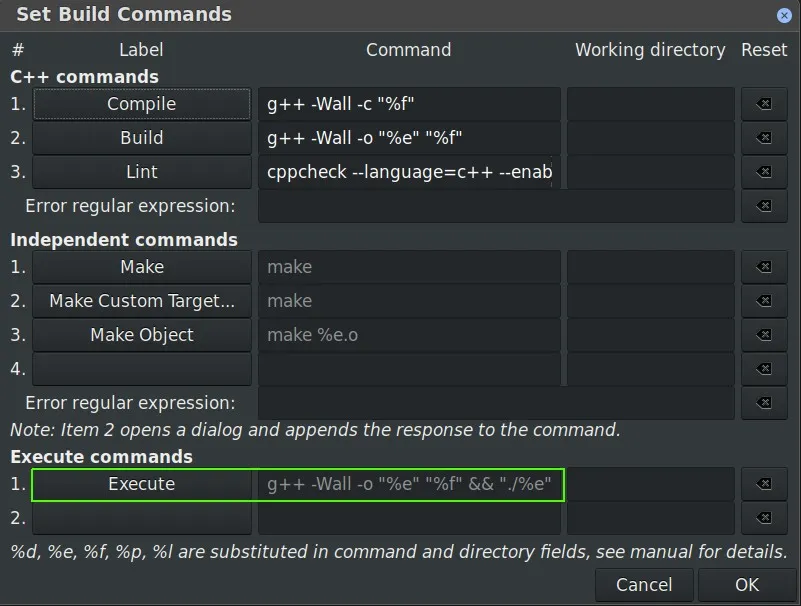The height and width of the screenshot is (606, 801).
Task: Reset the Make command row
Action: click(x=764, y=267)
